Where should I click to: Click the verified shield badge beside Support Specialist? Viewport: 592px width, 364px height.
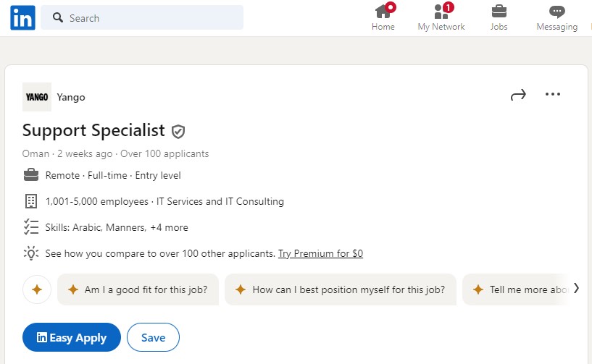point(178,132)
